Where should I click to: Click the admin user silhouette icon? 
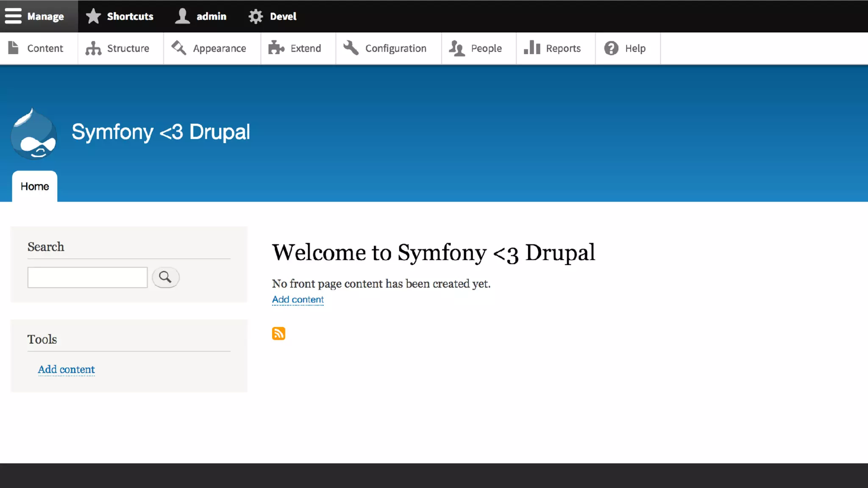183,16
